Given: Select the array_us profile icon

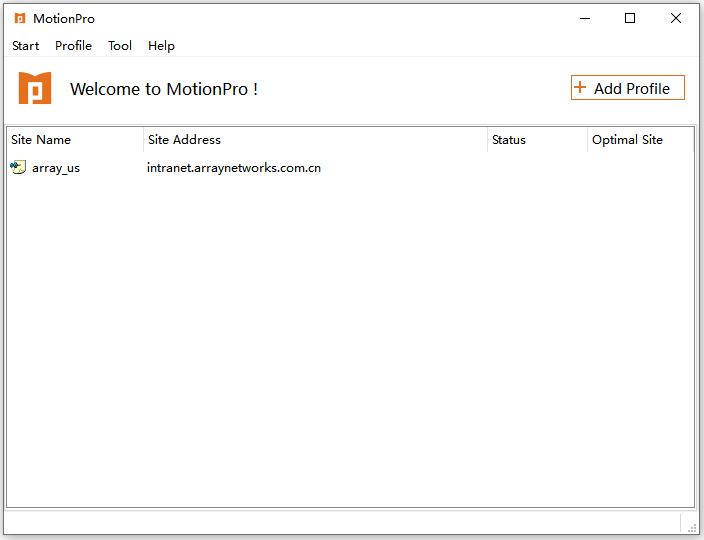Looking at the screenshot, I should pyautogui.click(x=18, y=167).
